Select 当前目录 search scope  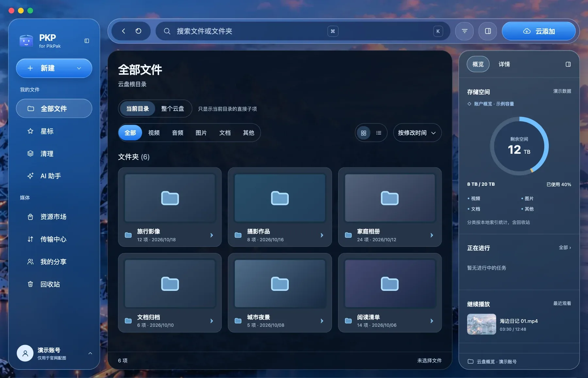(138, 109)
